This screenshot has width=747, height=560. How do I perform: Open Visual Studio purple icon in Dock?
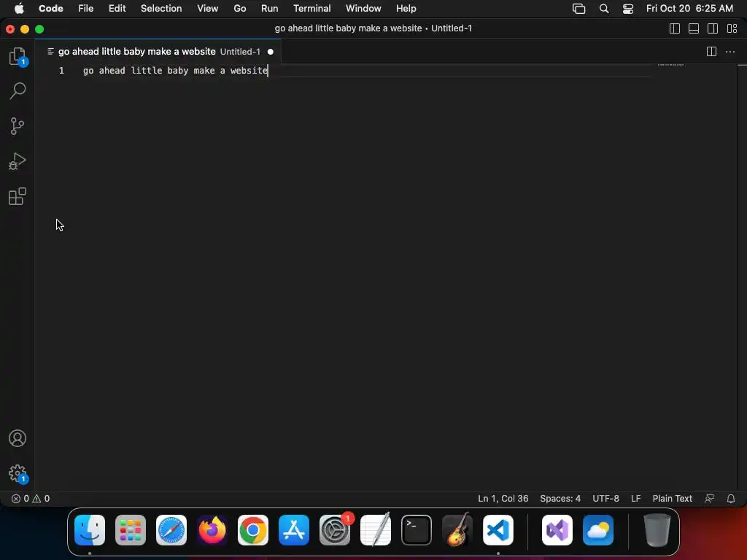point(557,530)
